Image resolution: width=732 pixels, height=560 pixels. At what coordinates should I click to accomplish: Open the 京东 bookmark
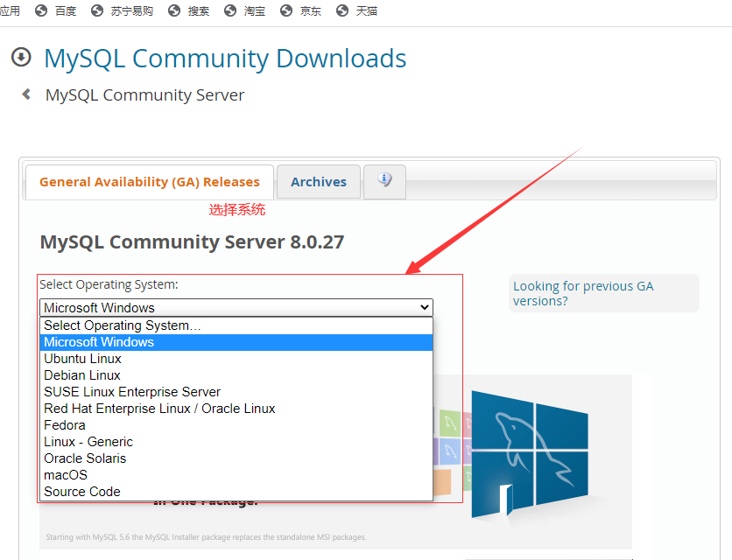point(301,10)
